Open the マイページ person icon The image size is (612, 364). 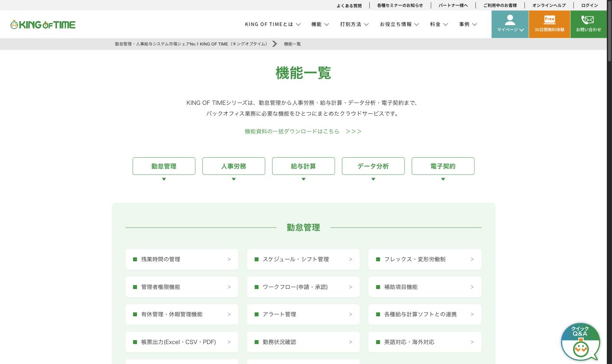tap(510, 20)
